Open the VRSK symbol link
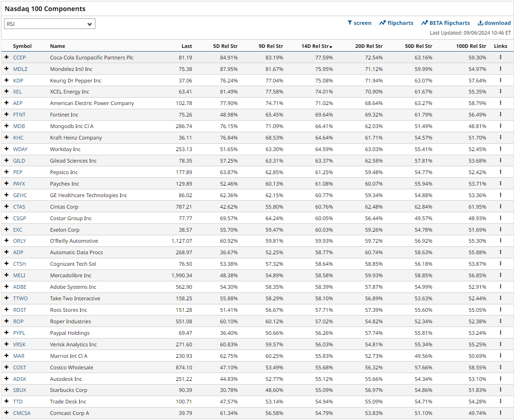The height and width of the screenshot is (420, 514). coord(19,344)
